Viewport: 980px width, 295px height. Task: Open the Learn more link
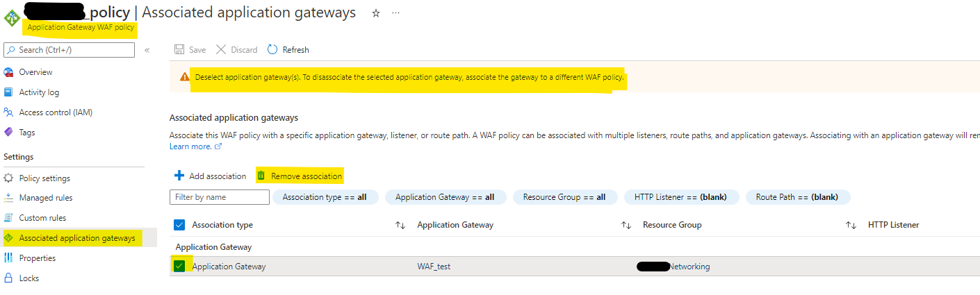pyautogui.click(x=195, y=146)
